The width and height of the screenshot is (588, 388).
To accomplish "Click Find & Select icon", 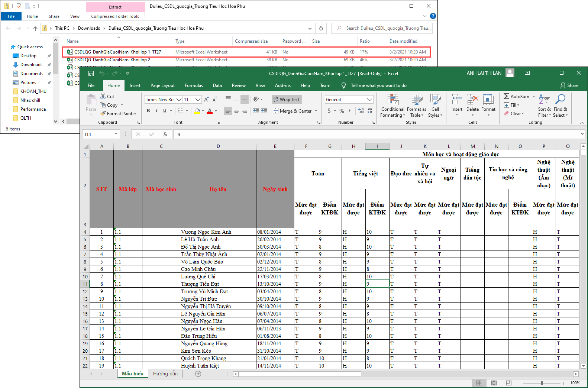I will pyautogui.click(x=560, y=106).
